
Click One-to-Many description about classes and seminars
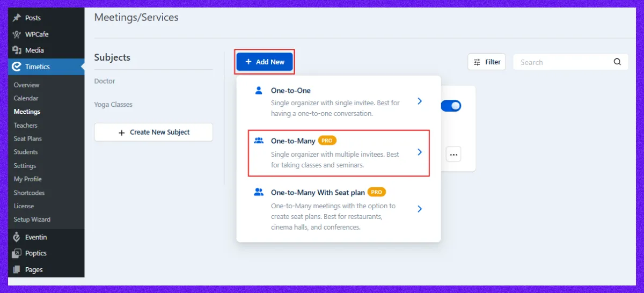(x=335, y=159)
